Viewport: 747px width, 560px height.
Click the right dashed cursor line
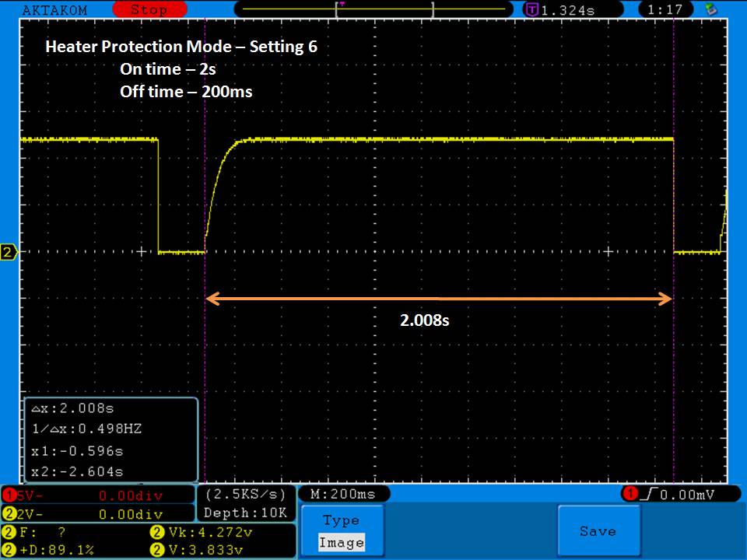tap(673, 350)
